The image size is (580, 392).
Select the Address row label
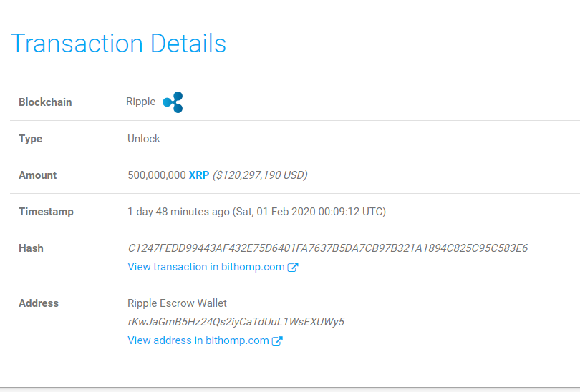coord(39,303)
